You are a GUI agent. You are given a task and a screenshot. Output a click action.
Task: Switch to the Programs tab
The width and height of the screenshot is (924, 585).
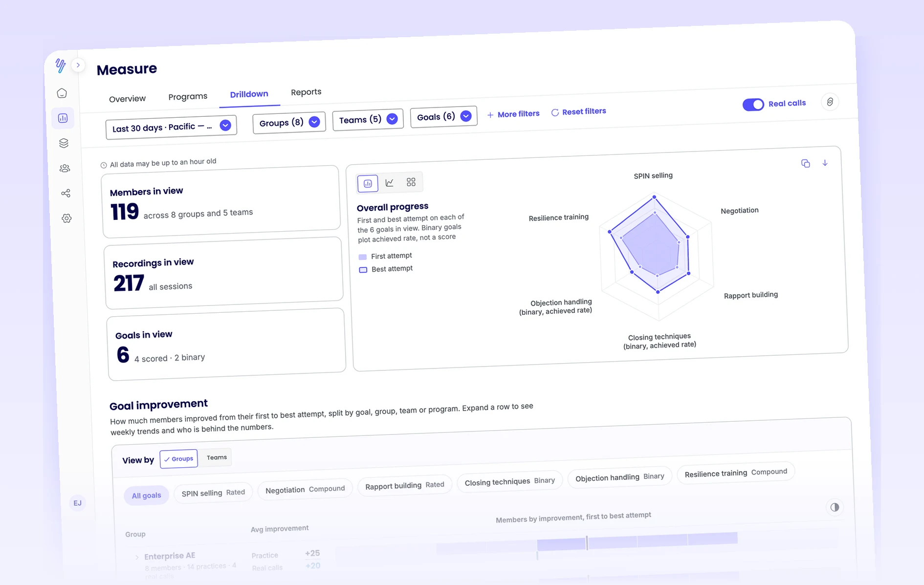(x=188, y=96)
